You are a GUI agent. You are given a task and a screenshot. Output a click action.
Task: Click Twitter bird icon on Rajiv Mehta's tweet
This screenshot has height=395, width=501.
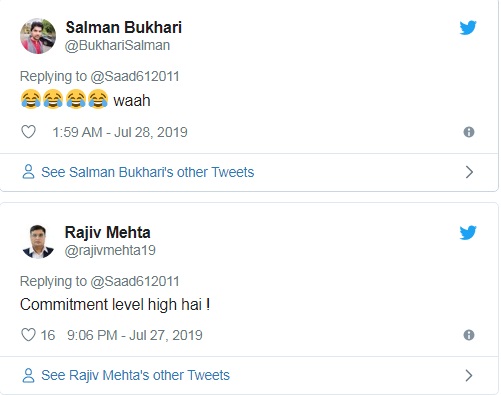[x=468, y=233]
